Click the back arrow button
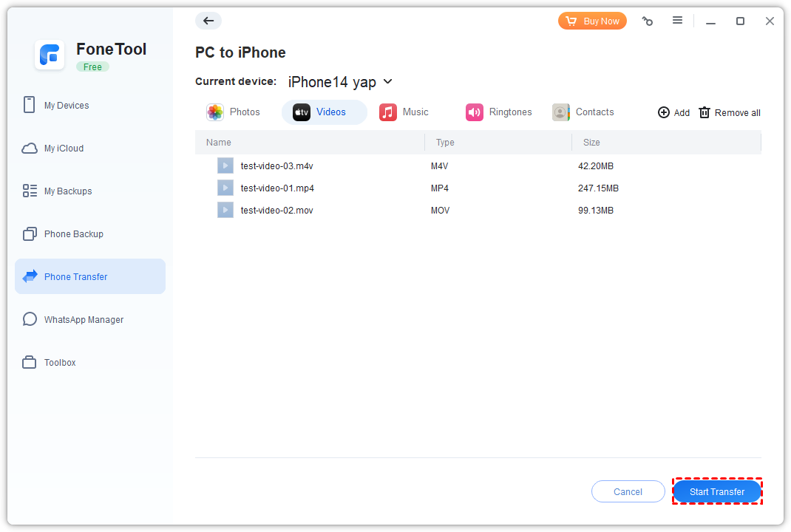The width and height of the screenshot is (791, 532). pos(208,21)
